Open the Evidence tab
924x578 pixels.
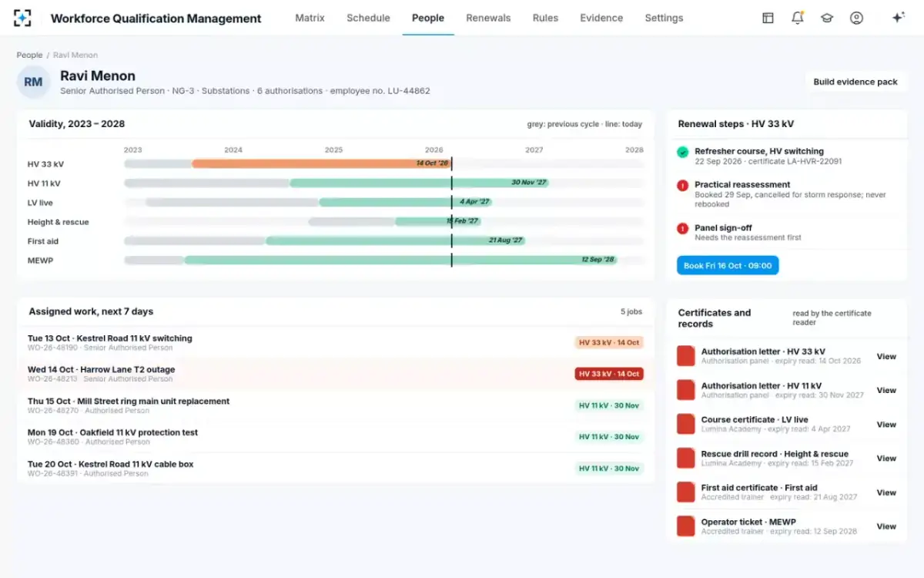[x=601, y=18]
